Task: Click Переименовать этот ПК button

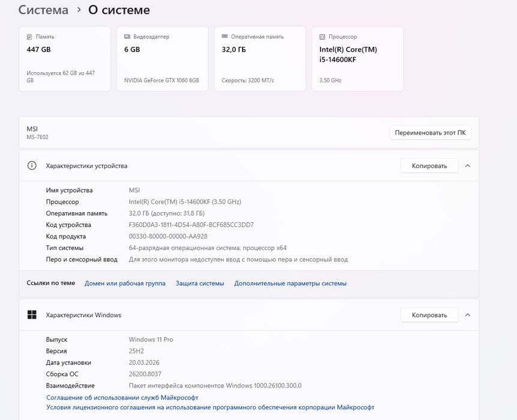Action: click(x=431, y=133)
